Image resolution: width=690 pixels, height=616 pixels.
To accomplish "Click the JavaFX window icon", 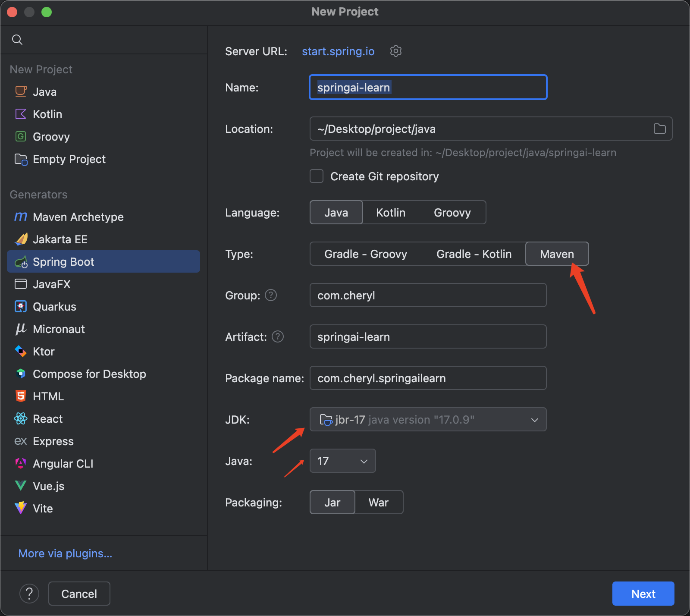I will point(21,284).
